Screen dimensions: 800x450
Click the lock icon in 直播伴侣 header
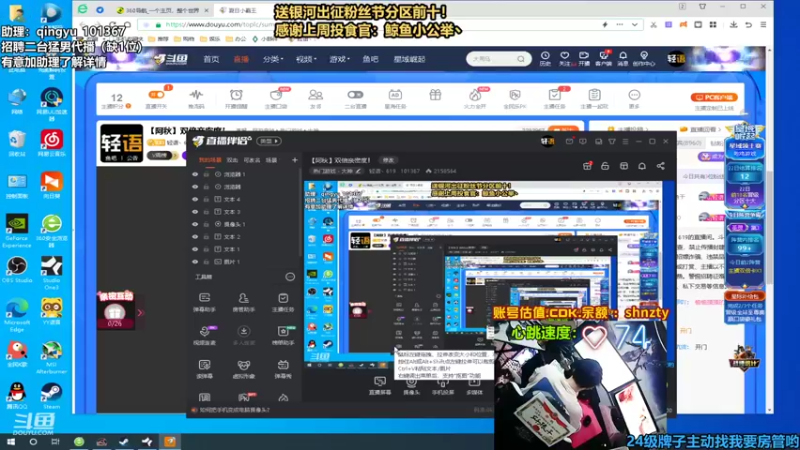[x=605, y=166]
